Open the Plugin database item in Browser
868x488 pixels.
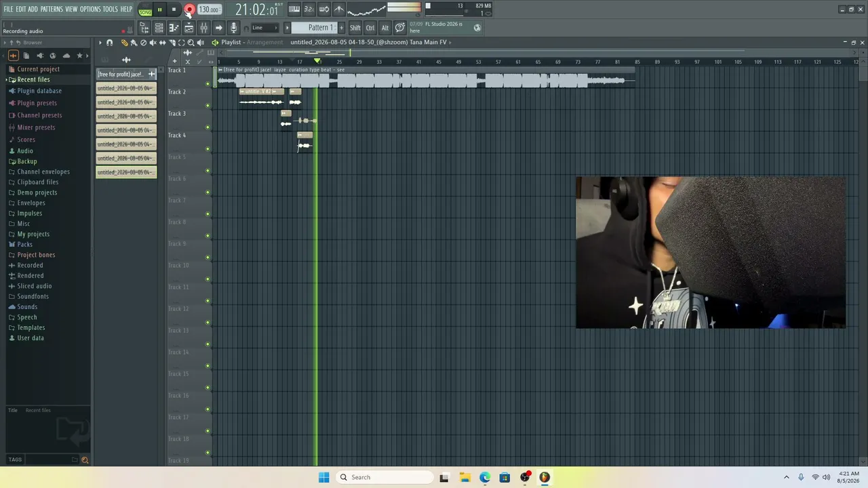point(39,91)
